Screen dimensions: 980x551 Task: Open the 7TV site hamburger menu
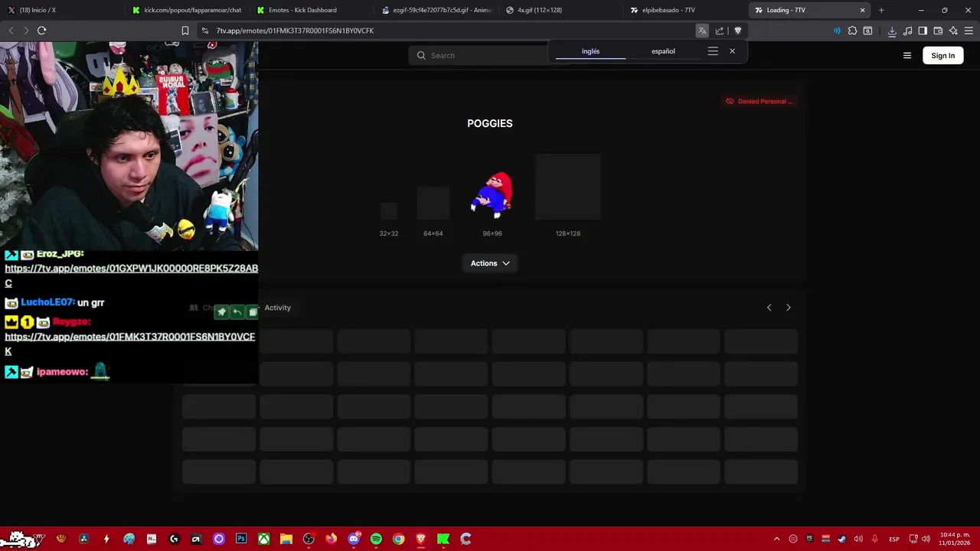click(907, 55)
